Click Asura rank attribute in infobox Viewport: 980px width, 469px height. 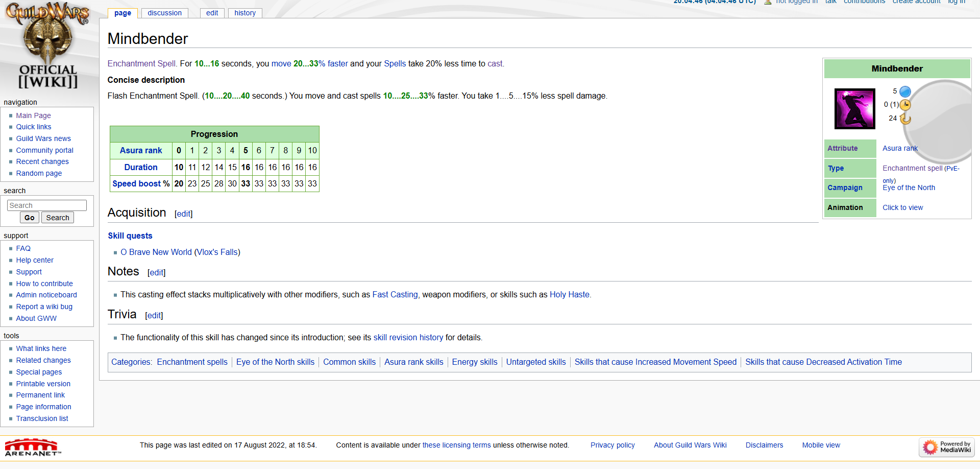(900, 148)
